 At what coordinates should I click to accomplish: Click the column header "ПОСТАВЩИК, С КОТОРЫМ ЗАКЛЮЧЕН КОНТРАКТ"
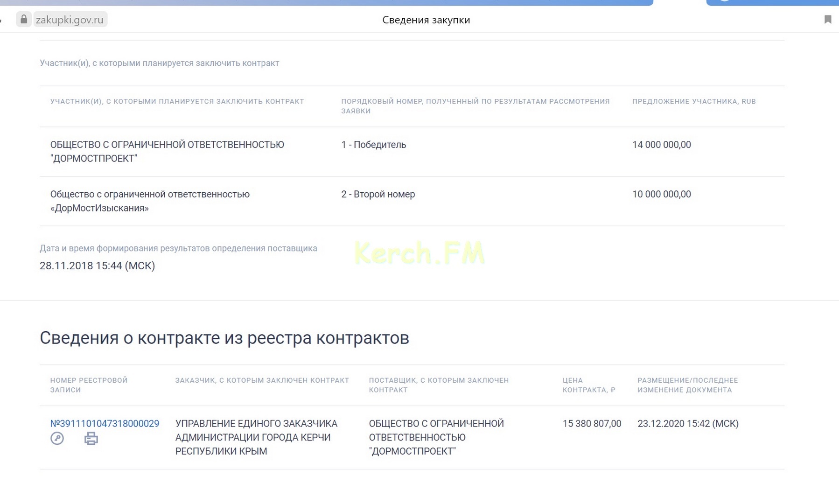pos(439,385)
